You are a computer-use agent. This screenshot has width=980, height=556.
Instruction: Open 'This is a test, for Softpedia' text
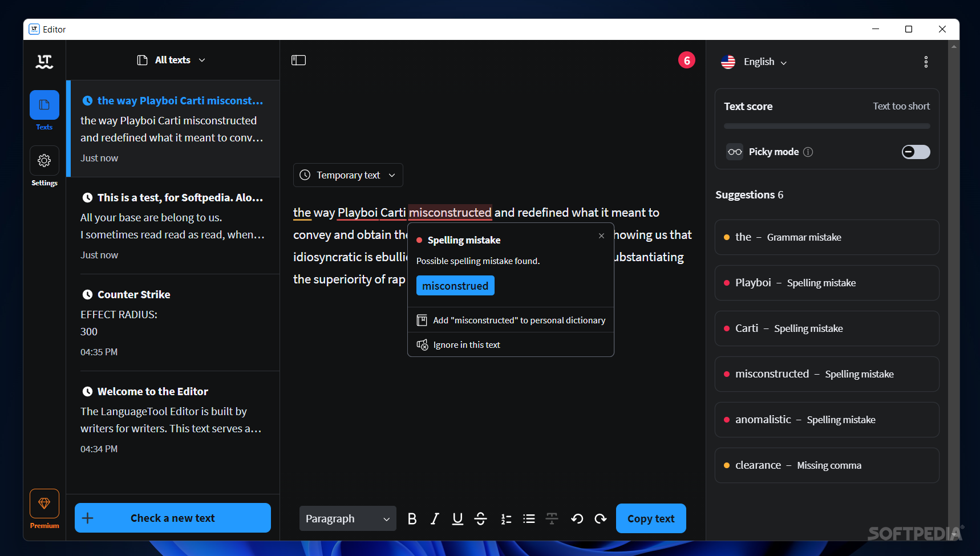click(x=173, y=226)
